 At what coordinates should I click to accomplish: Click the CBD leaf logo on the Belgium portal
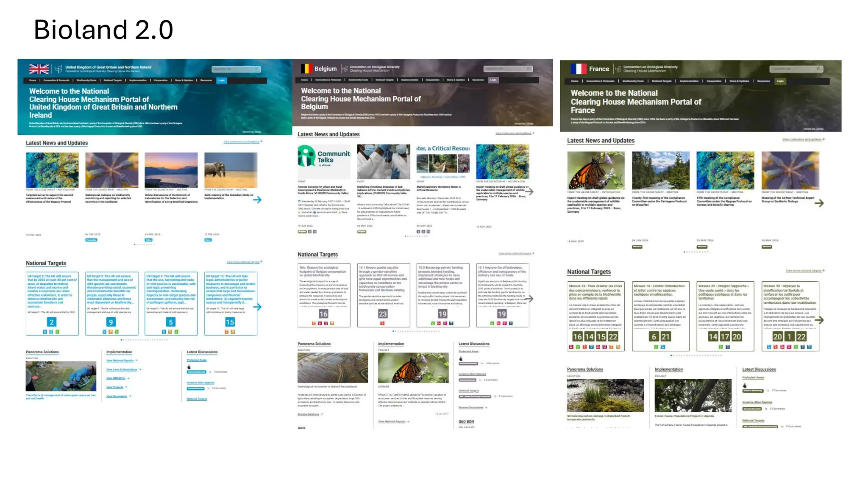[345, 69]
